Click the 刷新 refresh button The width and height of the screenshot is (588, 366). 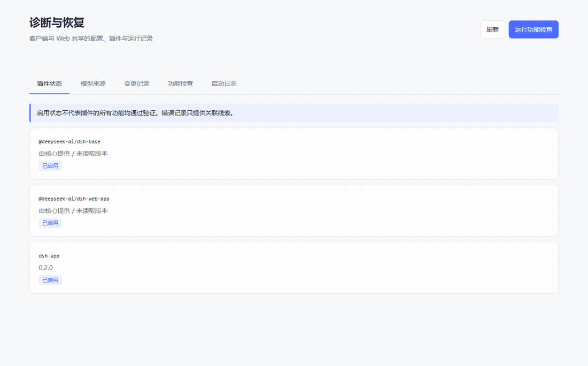click(492, 29)
